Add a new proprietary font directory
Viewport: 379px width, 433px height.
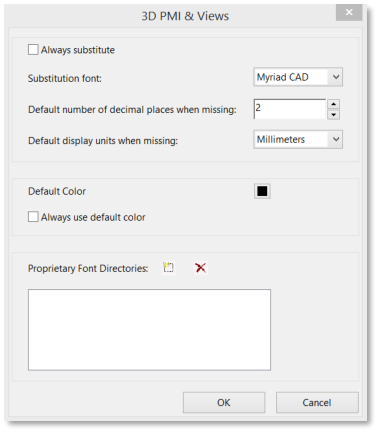168,268
